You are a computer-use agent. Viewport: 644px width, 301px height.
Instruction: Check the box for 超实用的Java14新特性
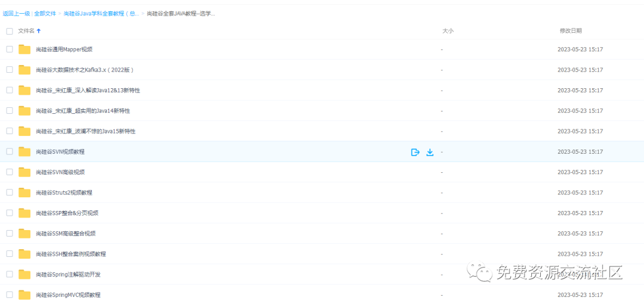pyautogui.click(x=10, y=111)
